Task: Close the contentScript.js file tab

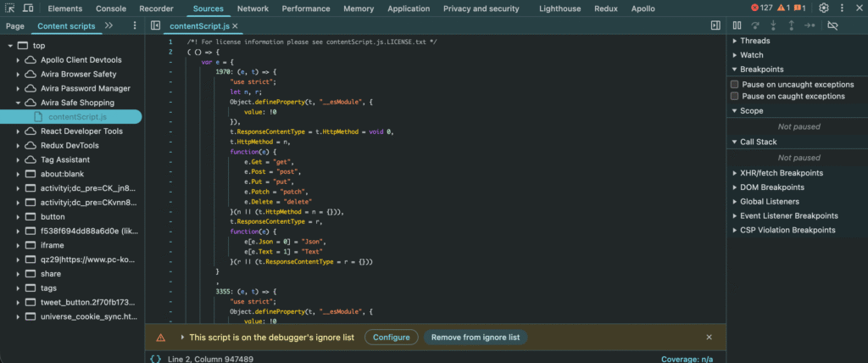Action: 235,26
